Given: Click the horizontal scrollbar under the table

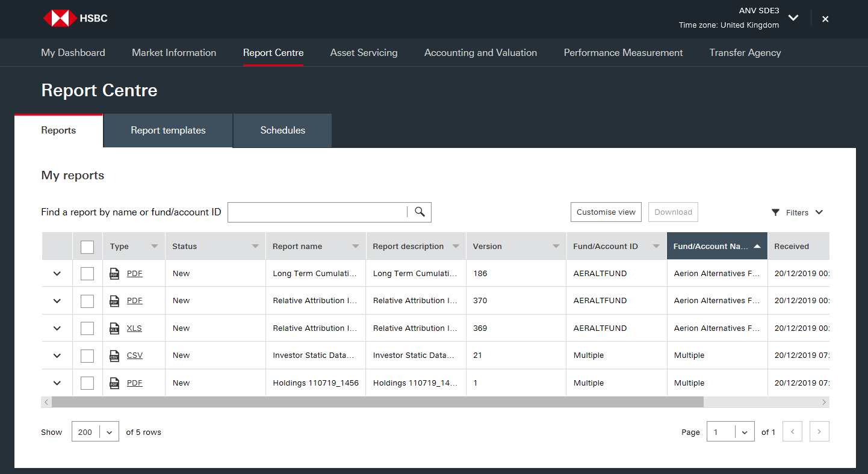Looking at the screenshot, I should [x=377, y=402].
